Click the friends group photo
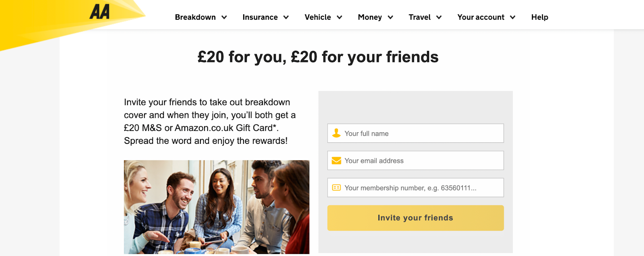Image resolution: width=644 pixels, height=256 pixels. tap(217, 207)
